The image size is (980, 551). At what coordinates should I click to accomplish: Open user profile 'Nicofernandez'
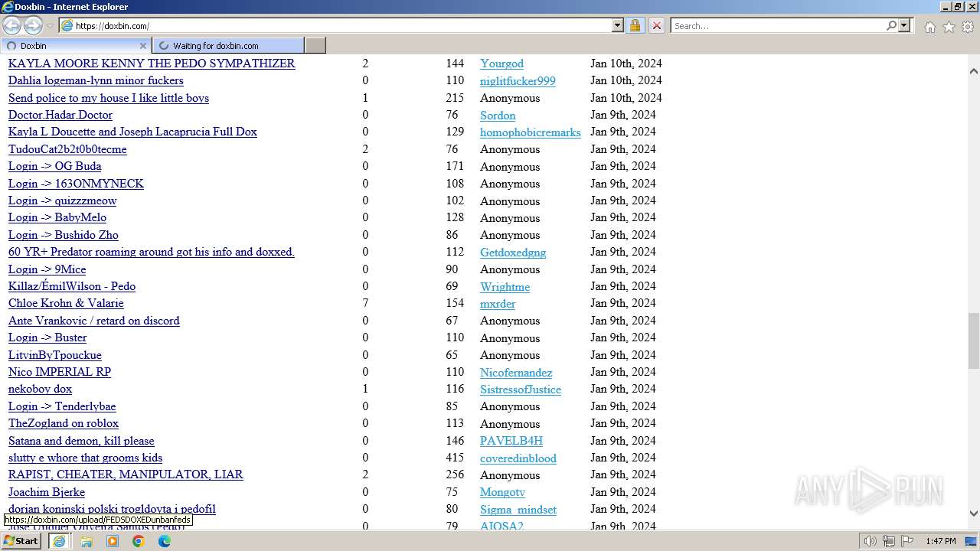tap(516, 373)
